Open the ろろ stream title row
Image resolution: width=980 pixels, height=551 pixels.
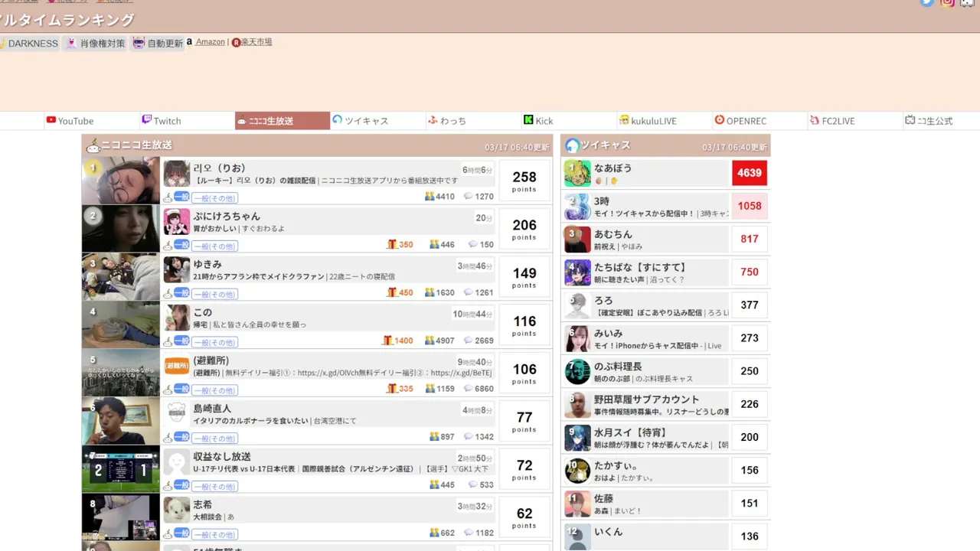point(661,313)
